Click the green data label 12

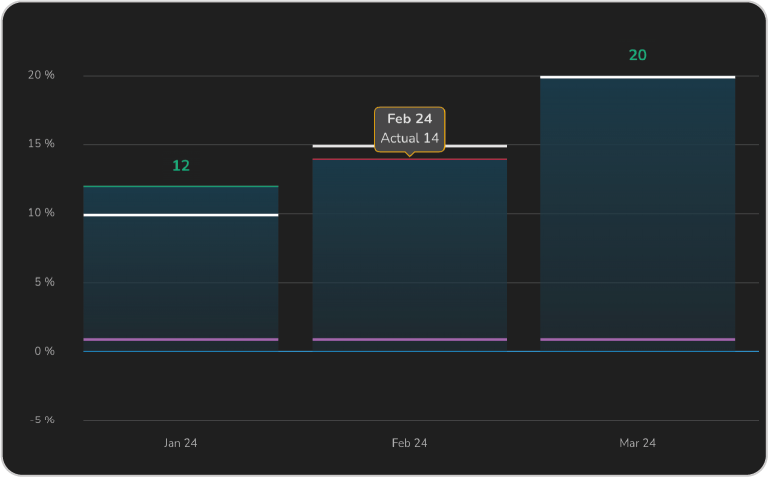click(181, 166)
